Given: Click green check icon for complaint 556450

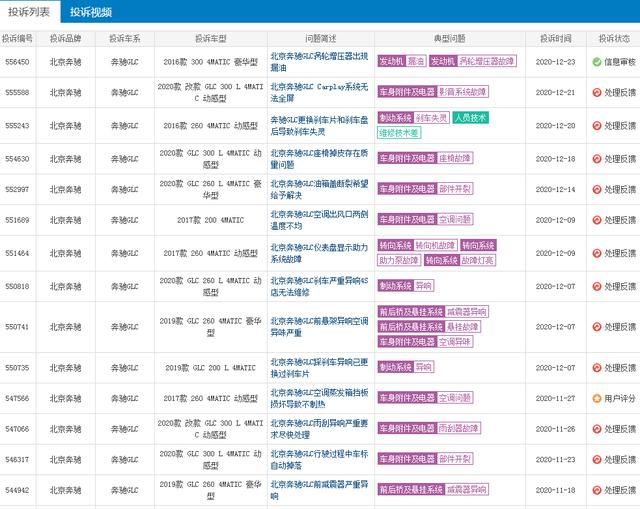Looking at the screenshot, I should pos(597,62).
